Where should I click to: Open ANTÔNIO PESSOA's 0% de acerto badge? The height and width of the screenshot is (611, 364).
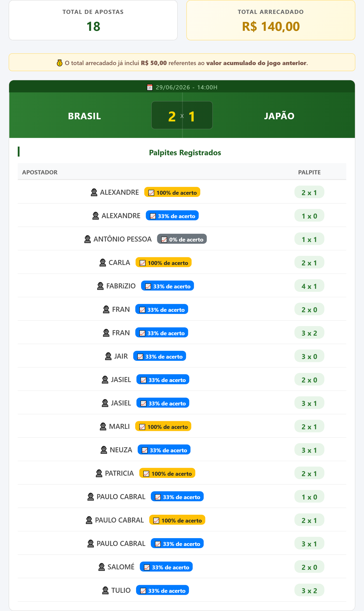point(182,239)
